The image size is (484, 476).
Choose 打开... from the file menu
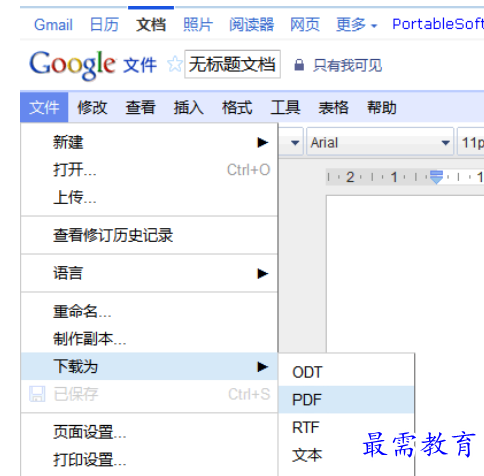[x=149, y=170]
